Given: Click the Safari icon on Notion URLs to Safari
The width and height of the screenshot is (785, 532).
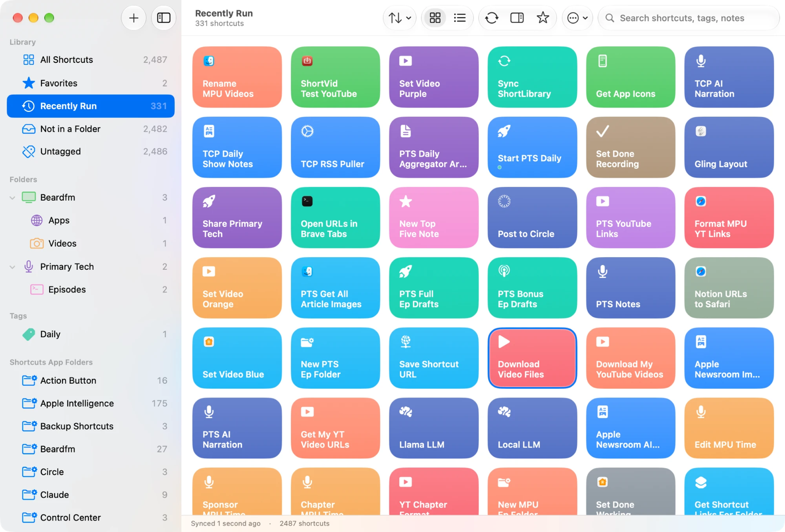Looking at the screenshot, I should [x=701, y=271].
